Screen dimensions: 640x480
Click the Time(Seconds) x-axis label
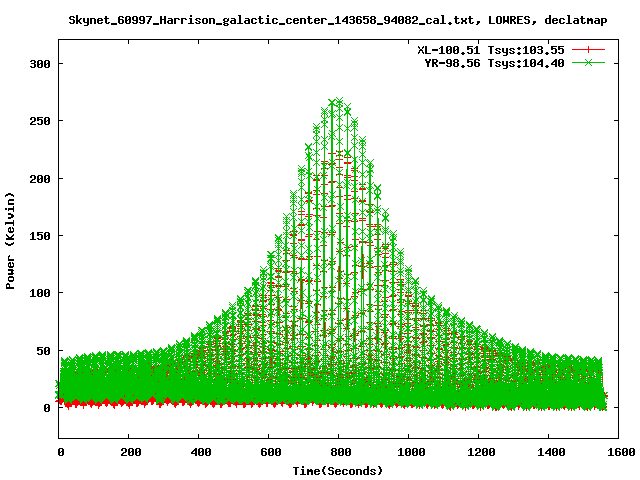[338, 470]
